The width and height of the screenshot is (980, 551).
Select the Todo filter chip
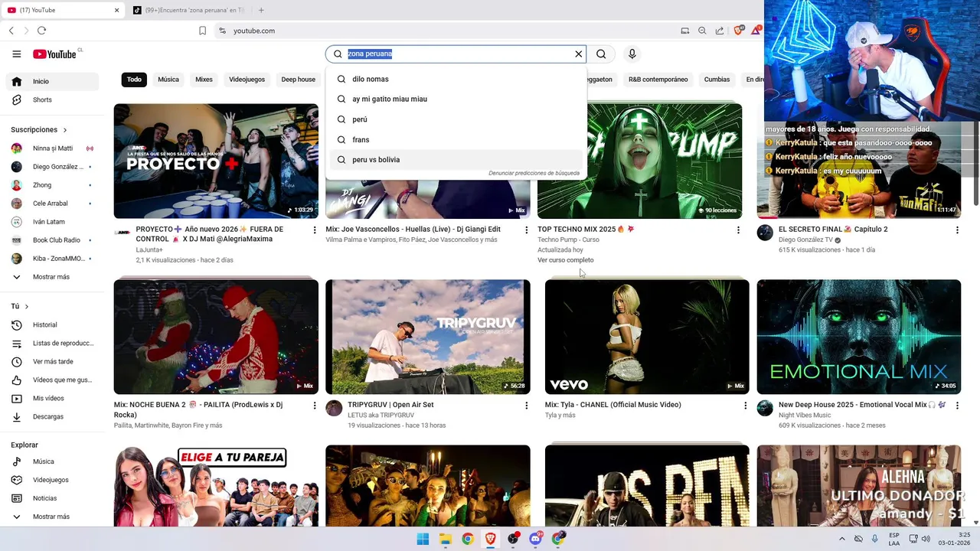click(x=134, y=80)
